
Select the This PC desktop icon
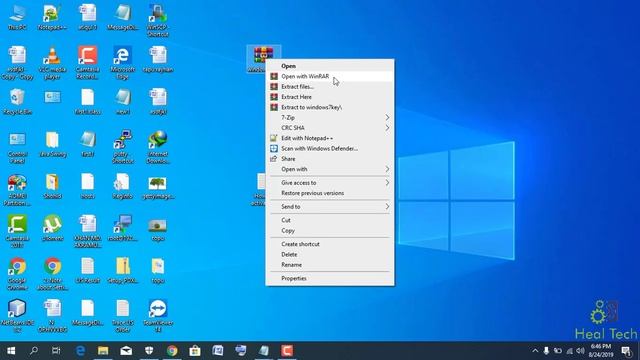(17, 17)
